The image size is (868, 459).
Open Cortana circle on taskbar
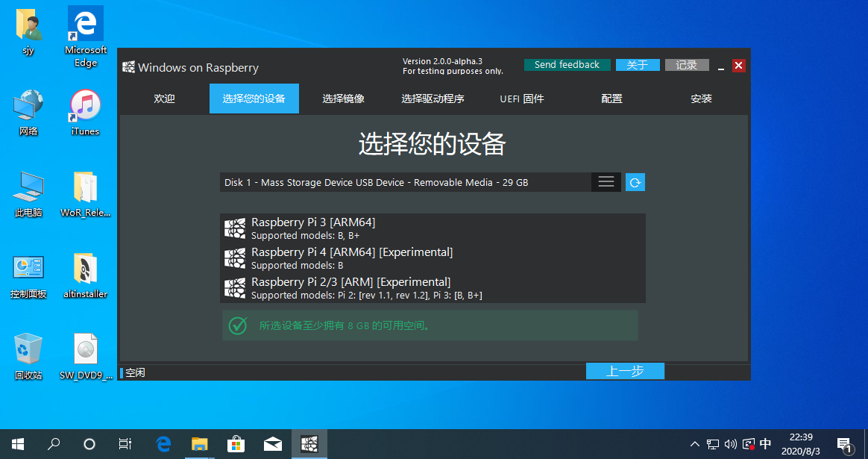[x=89, y=444]
